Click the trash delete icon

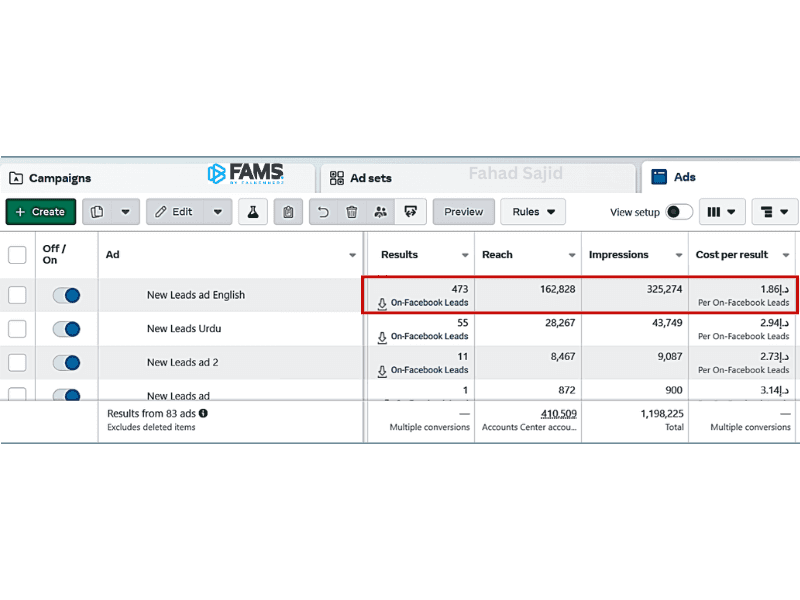point(352,212)
